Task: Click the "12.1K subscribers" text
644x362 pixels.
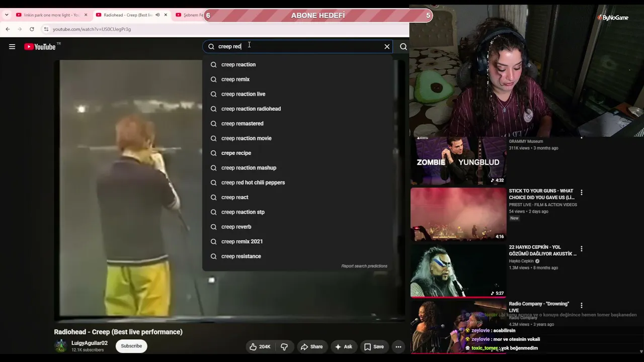Action: pyautogui.click(x=88, y=350)
